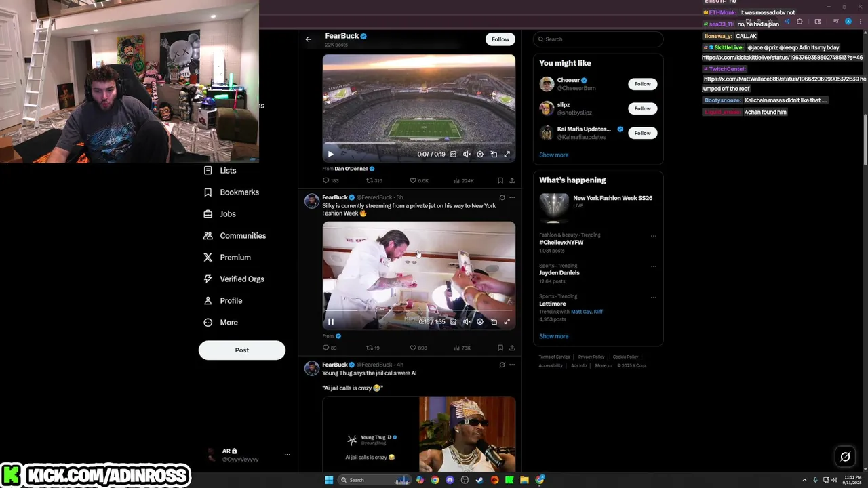Open the Young Thug post image
This screenshot has height=488, width=868.
pos(419,434)
